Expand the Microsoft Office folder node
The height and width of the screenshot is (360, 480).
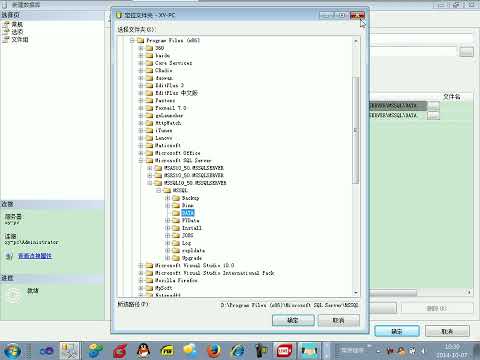tap(141, 153)
